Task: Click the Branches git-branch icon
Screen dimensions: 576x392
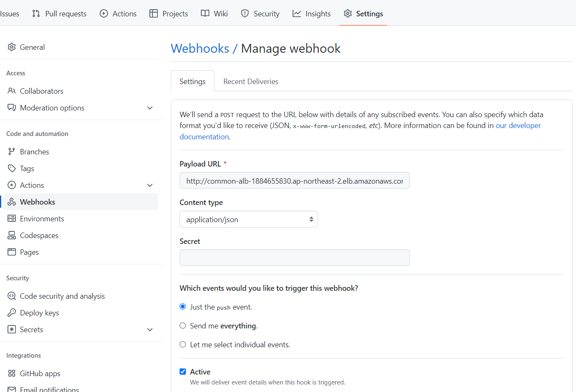Action: coord(12,151)
